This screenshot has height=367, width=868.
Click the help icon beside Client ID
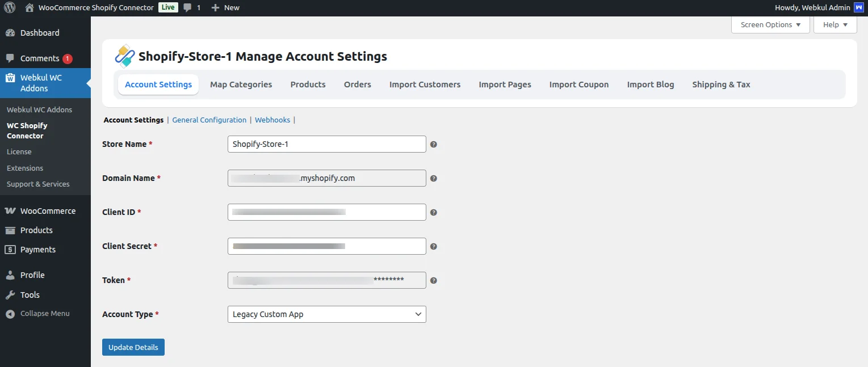click(434, 213)
